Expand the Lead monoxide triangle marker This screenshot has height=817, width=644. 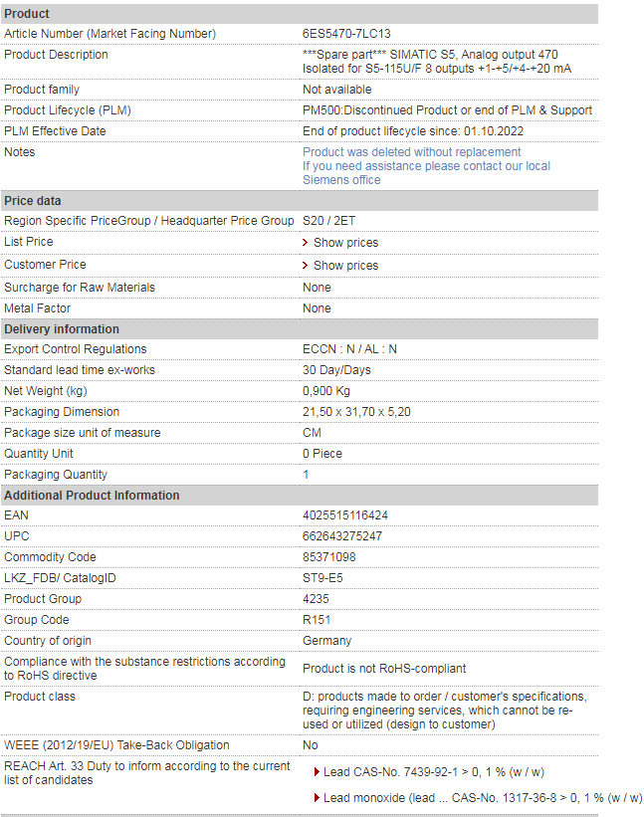317,798
